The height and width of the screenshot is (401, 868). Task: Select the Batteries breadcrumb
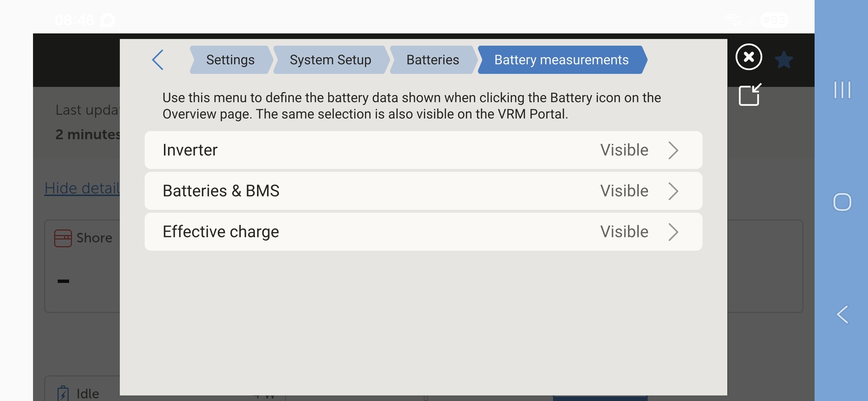point(433,60)
